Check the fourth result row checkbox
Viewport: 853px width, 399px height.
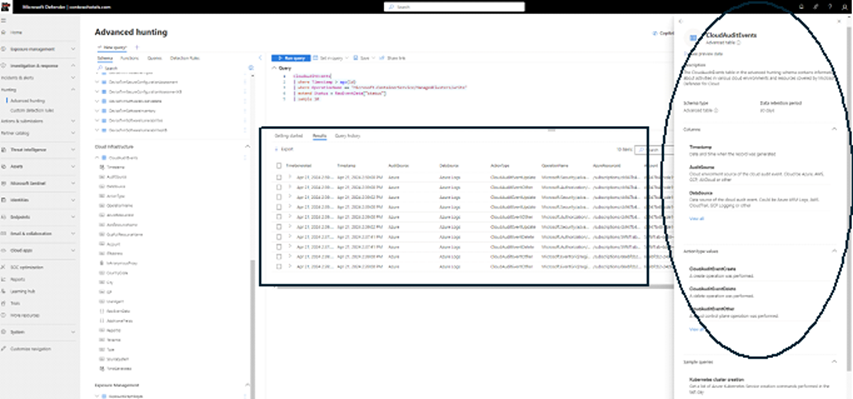pos(279,207)
